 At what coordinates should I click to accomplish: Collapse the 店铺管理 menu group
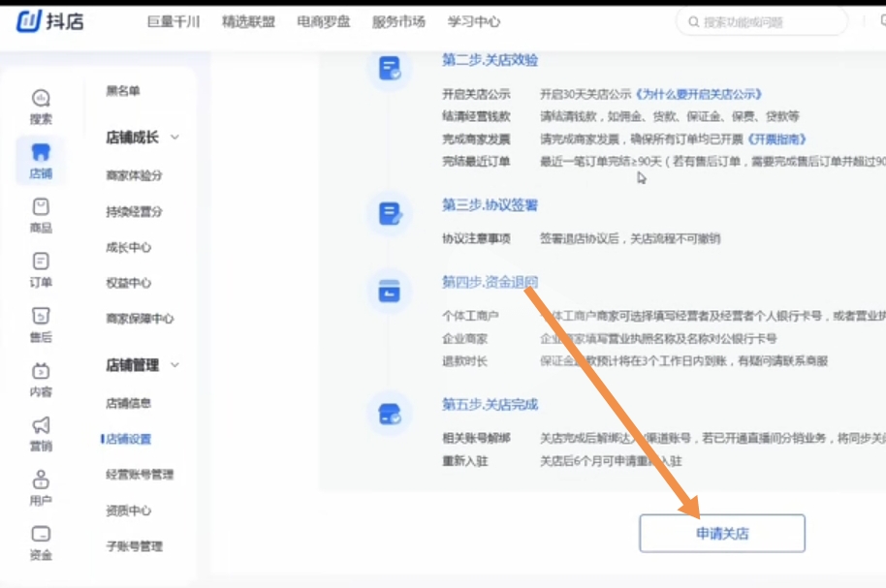(175, 365)
